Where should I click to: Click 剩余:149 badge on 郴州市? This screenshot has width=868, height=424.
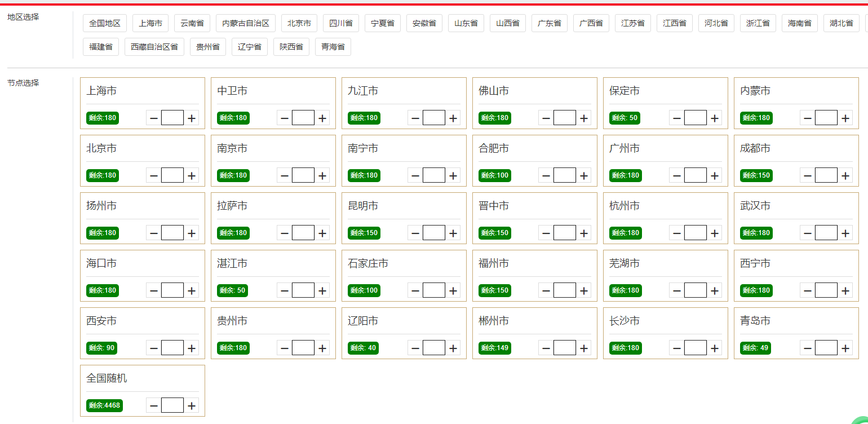coord(495,348)
